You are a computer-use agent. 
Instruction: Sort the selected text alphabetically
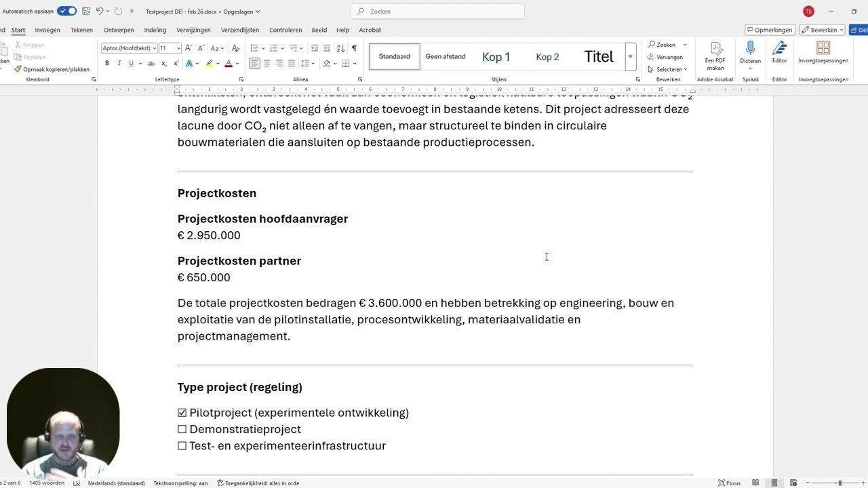point(340,48)
